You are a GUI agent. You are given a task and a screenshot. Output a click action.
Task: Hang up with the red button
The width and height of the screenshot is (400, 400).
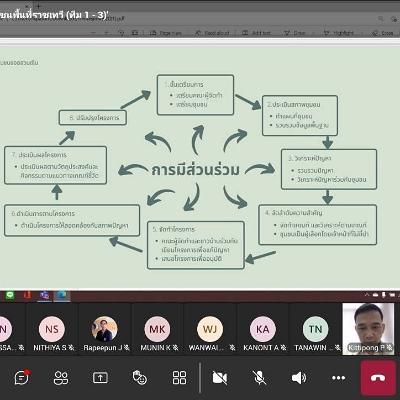(x=378, y=378)
